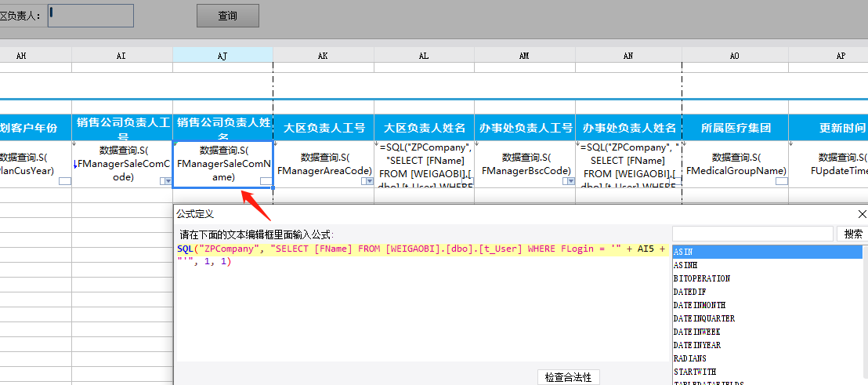Select column header AK
The width and height of the screenshot is (868, 385).
tap(324, 56)
